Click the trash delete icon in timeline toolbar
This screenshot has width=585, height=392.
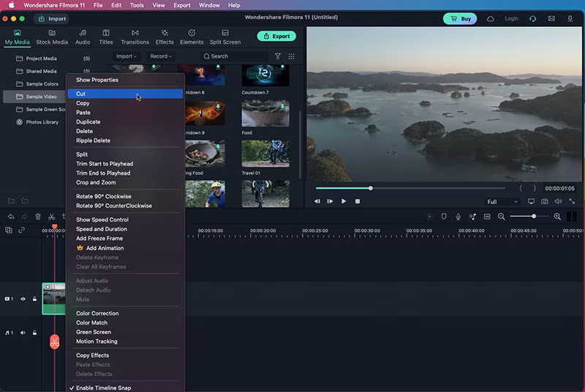point(38,216)
